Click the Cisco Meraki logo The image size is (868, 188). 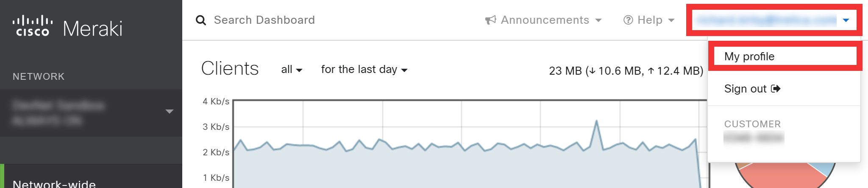click(67, 27)
